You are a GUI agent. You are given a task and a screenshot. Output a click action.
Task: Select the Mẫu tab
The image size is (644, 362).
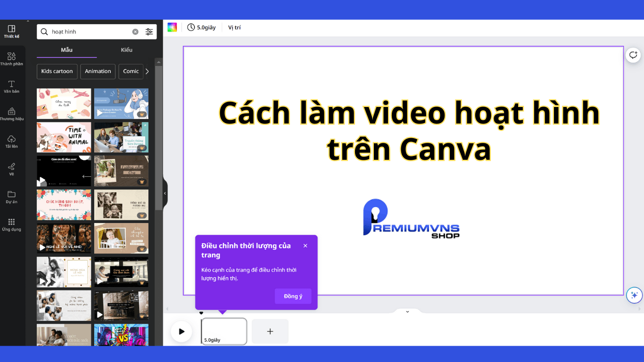click(x=66, y=49)
